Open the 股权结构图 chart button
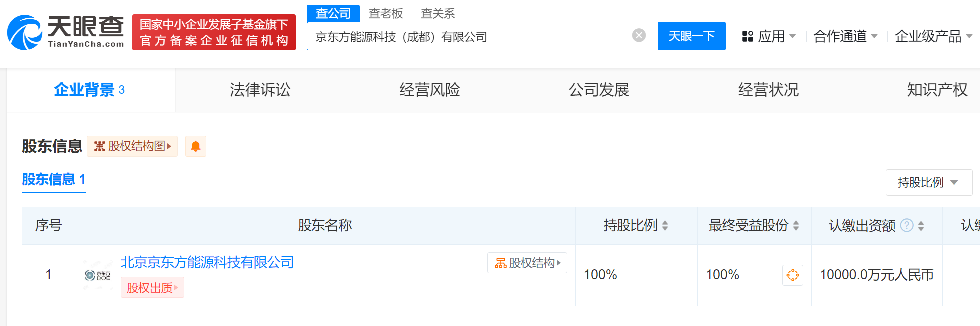The image size is (980, 326). pos(132,146)
